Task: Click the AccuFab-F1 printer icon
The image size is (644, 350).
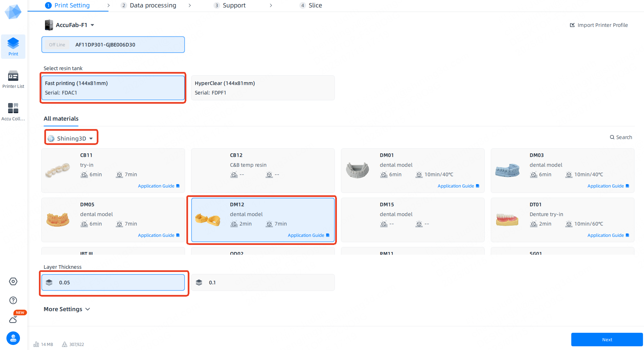Action: [x=49, y=25]
